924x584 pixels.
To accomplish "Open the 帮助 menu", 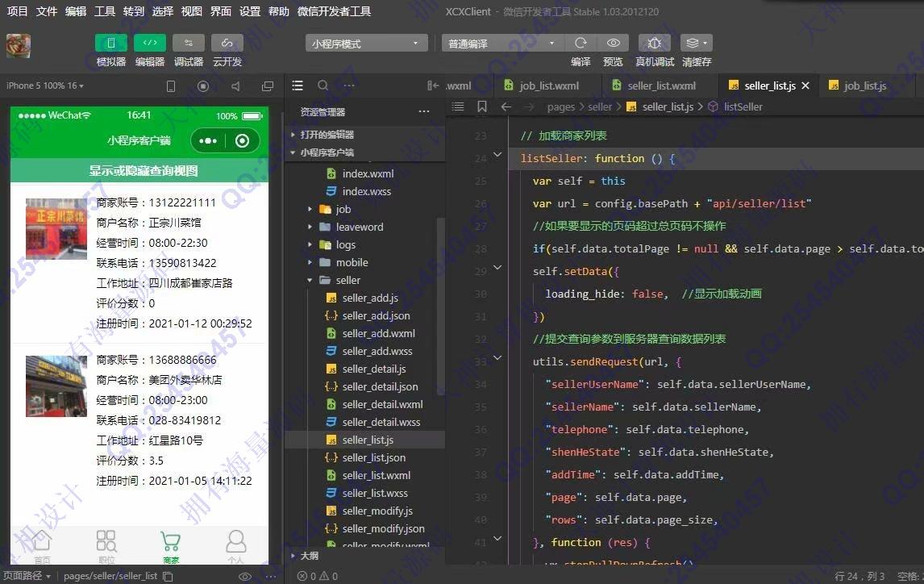I will coord(279,11).
